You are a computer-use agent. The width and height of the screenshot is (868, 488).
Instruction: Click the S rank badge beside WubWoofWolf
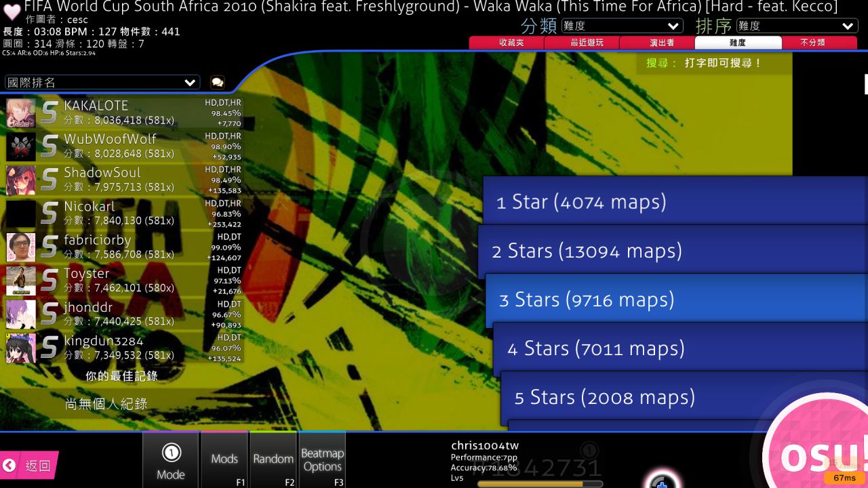(x=50, y=146)
